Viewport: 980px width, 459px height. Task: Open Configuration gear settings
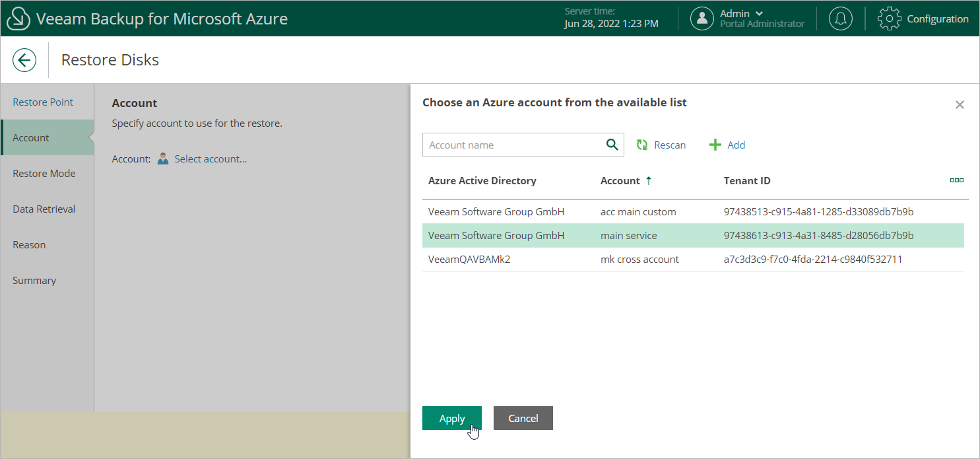(x=889, y=18)
